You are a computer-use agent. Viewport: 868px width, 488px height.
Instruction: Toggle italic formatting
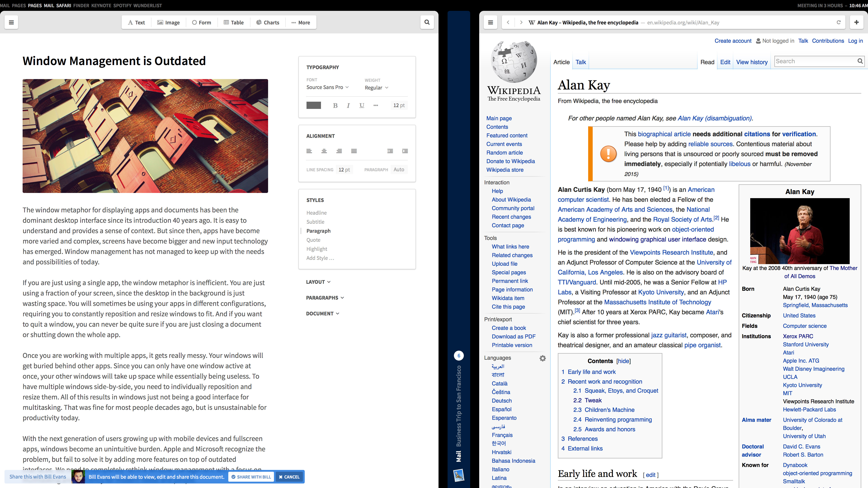[348, 106]
